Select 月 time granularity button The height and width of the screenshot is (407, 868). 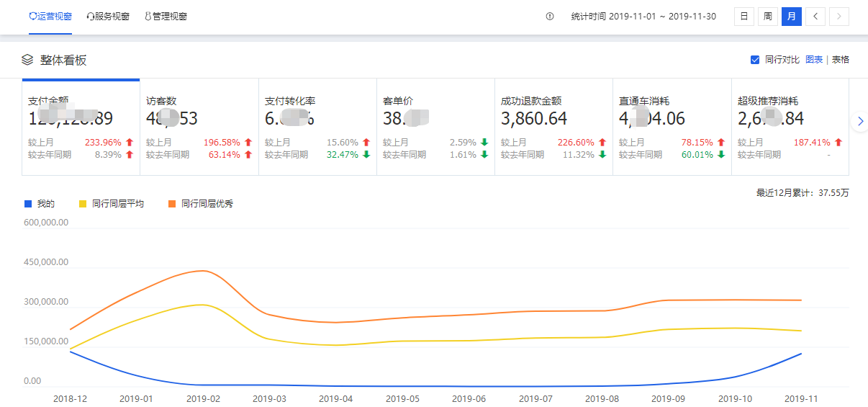(x=791, y=17)
